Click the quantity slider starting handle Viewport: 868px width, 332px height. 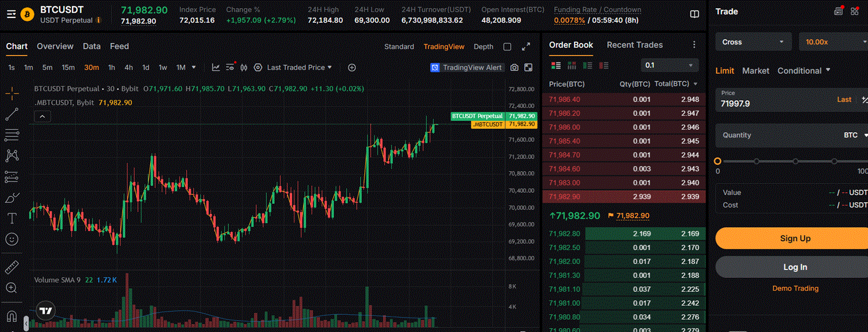click(x=718, y=161)
